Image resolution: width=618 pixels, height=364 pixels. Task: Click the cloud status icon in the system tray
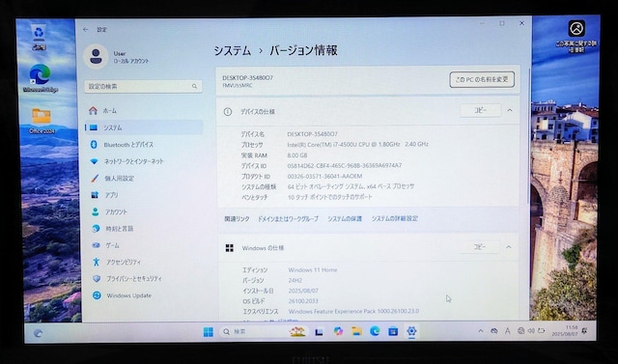pyautogui.click(x=493, y=331)
